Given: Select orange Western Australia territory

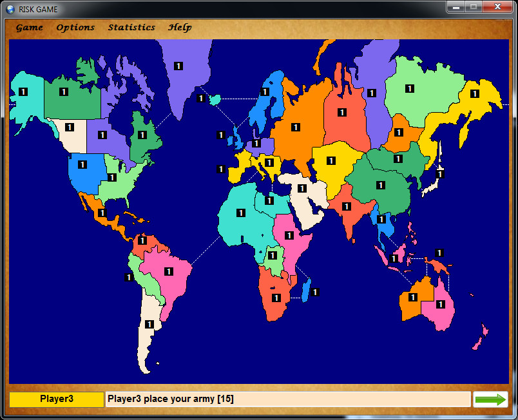Looking at the screenshot, I should click(412, 297).
